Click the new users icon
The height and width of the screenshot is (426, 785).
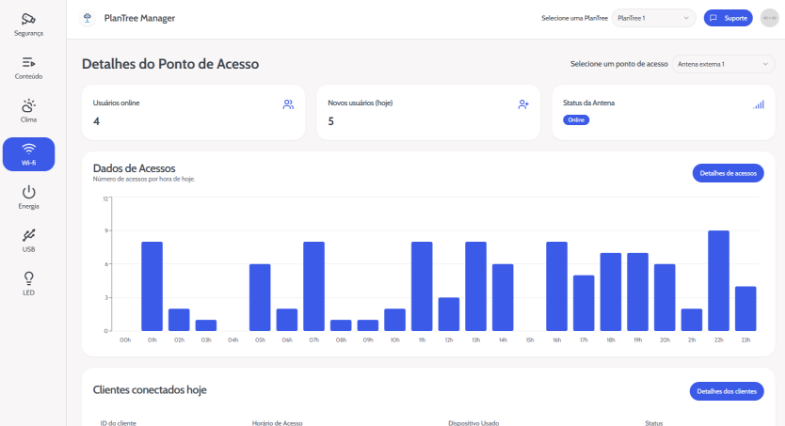tap(523, 104)
